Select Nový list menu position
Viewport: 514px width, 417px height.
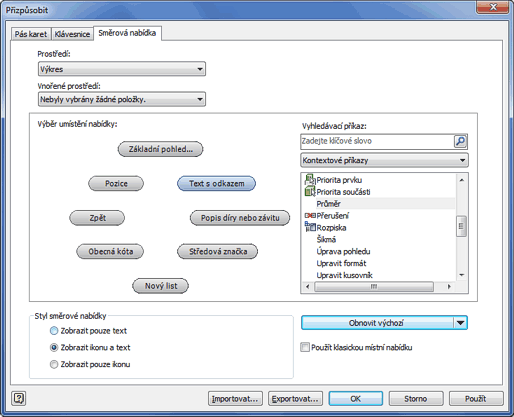(160, 286)
